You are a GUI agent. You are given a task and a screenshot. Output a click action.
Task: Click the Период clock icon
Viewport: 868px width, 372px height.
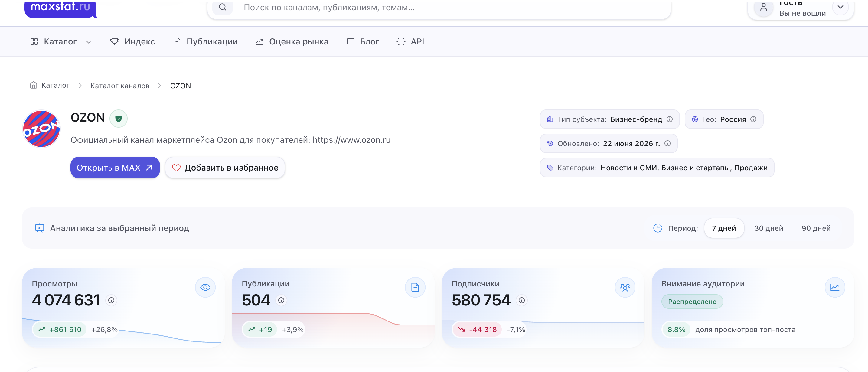point(658,228)
